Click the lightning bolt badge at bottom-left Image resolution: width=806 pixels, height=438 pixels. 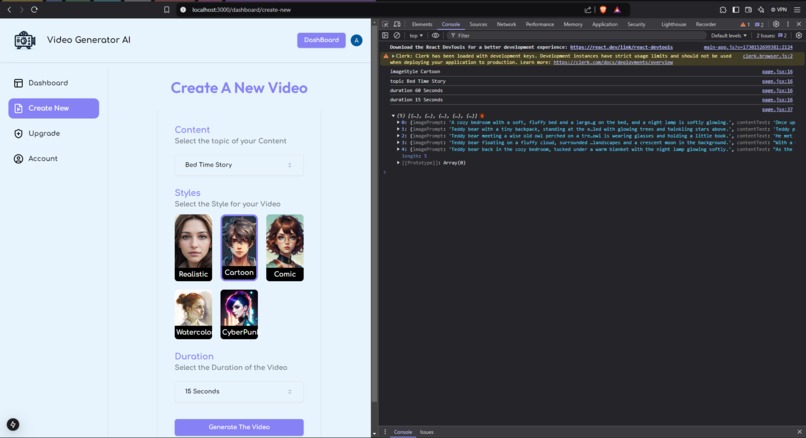pos(13,424)
